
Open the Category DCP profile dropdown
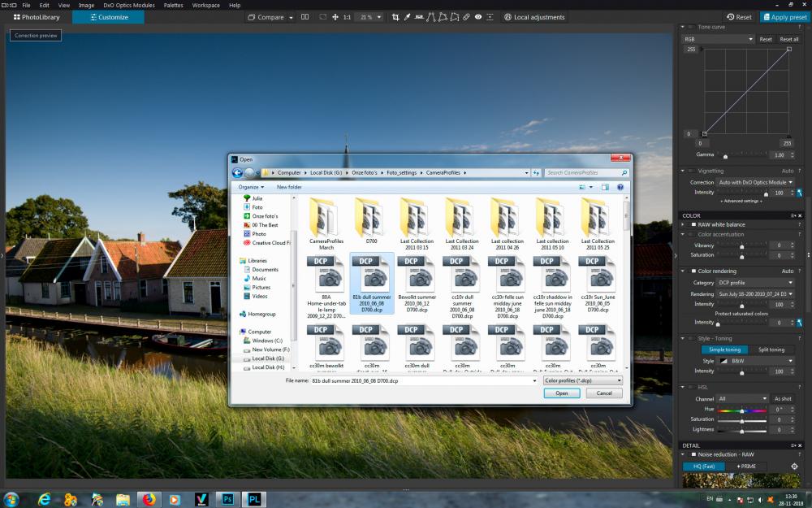click(755, 283)
